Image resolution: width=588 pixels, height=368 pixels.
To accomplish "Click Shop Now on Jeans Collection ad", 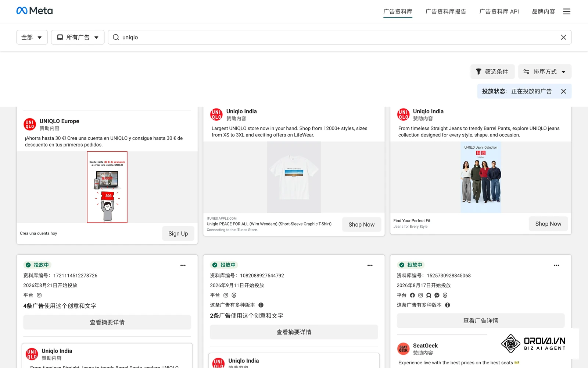I will click(548, 224).
